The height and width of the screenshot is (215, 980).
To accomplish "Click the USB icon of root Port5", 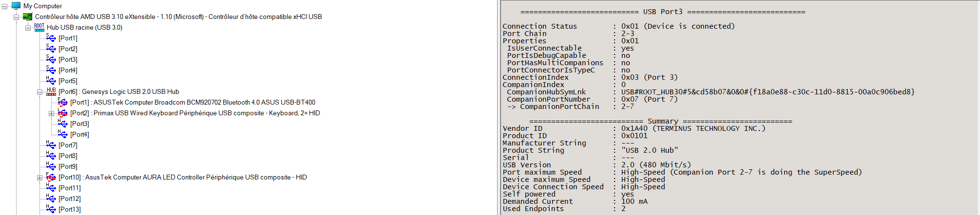I will (x=51, y=81).
